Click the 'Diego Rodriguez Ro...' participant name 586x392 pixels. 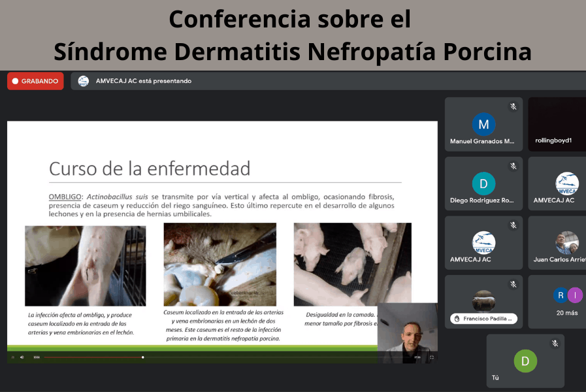(x=481, y=201)
